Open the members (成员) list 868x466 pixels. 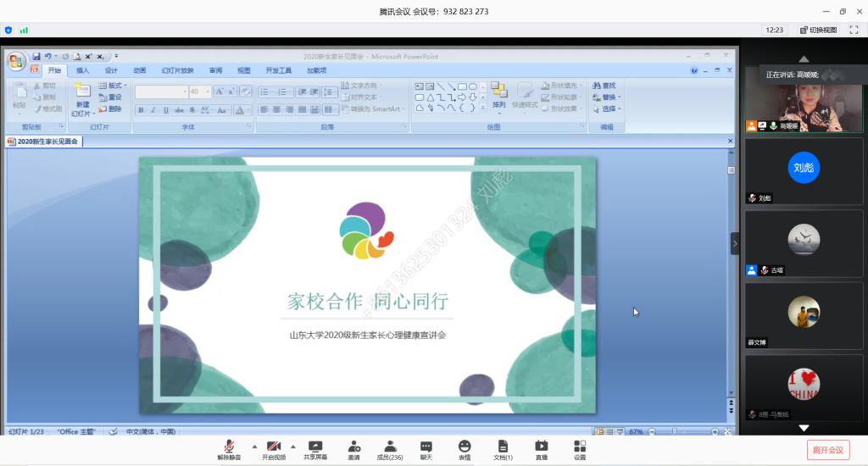point(389,449)
